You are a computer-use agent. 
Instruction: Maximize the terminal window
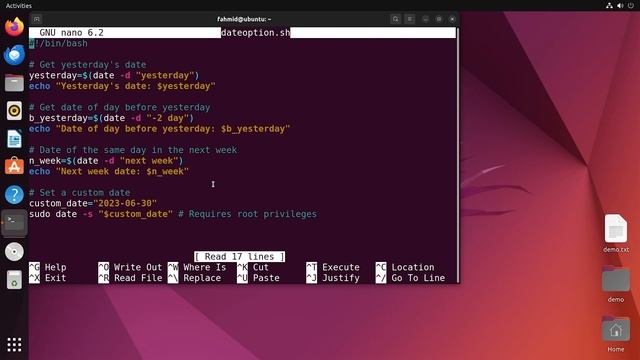(x=439, y=19)
